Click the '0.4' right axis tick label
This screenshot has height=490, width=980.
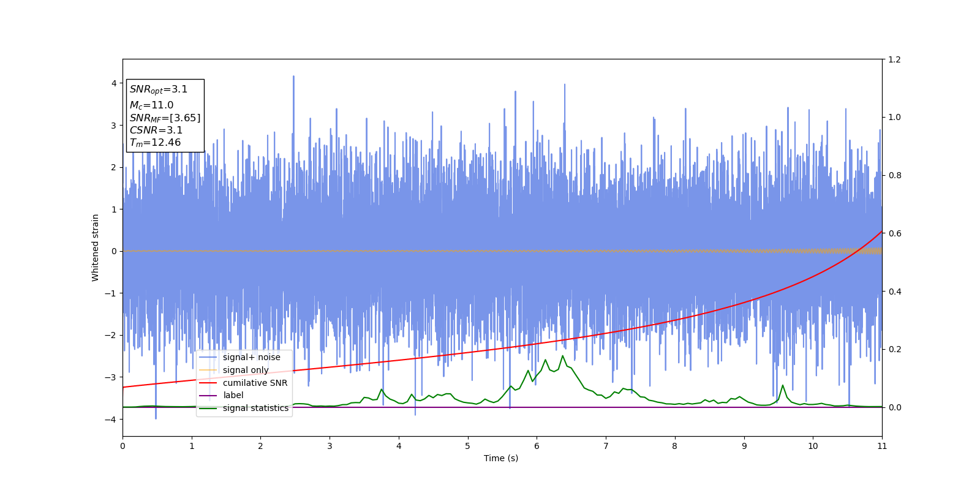[x=894, y=292]
